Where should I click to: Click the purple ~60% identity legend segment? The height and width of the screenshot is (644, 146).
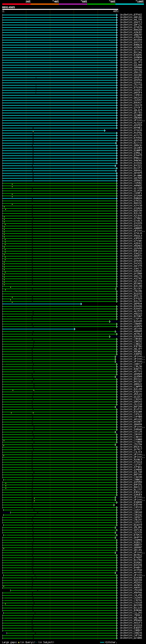click(73, 4)
